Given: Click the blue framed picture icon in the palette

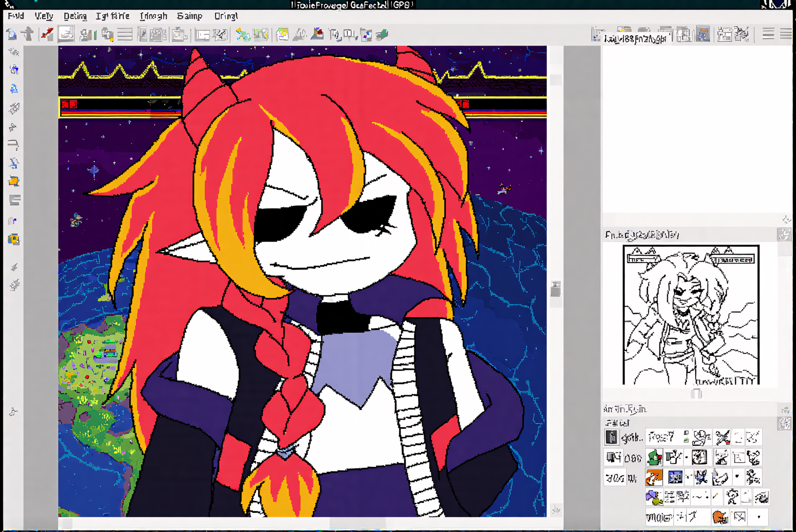Looking at the screenshot, I should pos(675,477).
